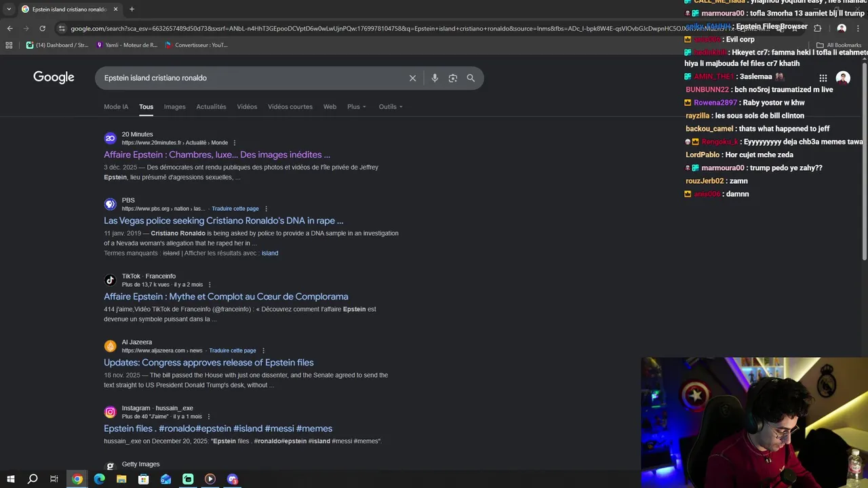Open the Chrome profile icon in toolbar

point(842,28)
